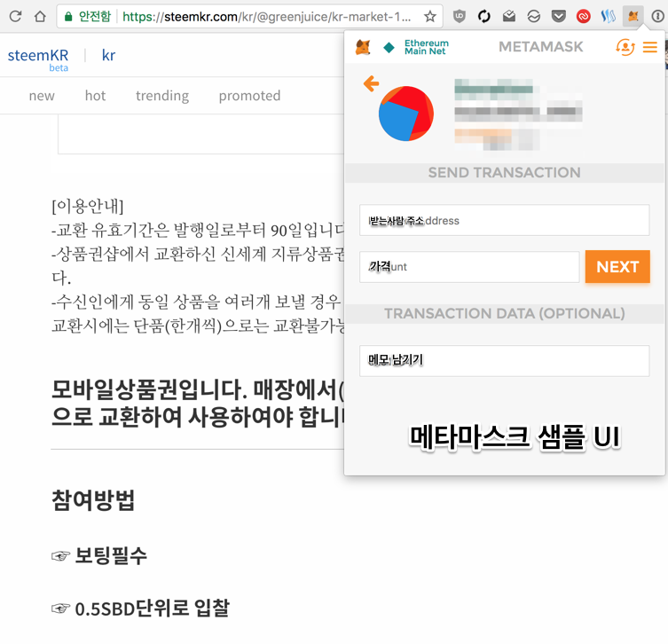668x644 pixels.
Task: Click the red circular extension icon
Action: point(583,16)
